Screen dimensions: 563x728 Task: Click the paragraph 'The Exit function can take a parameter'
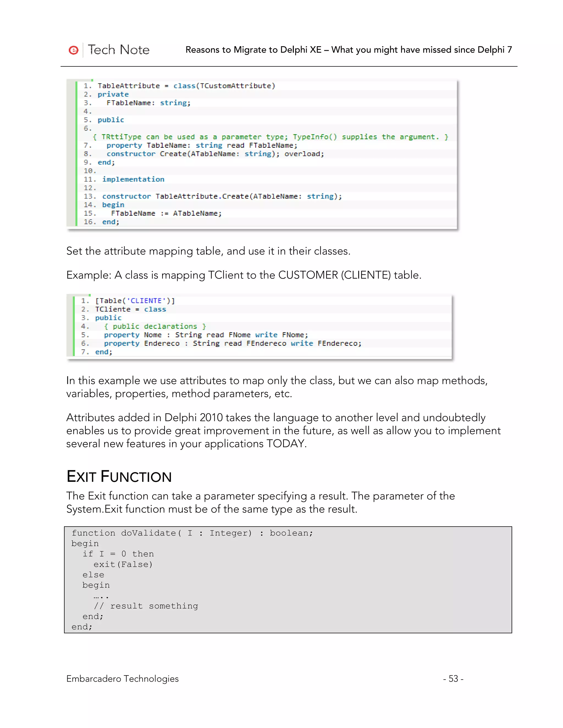point(261,502)
